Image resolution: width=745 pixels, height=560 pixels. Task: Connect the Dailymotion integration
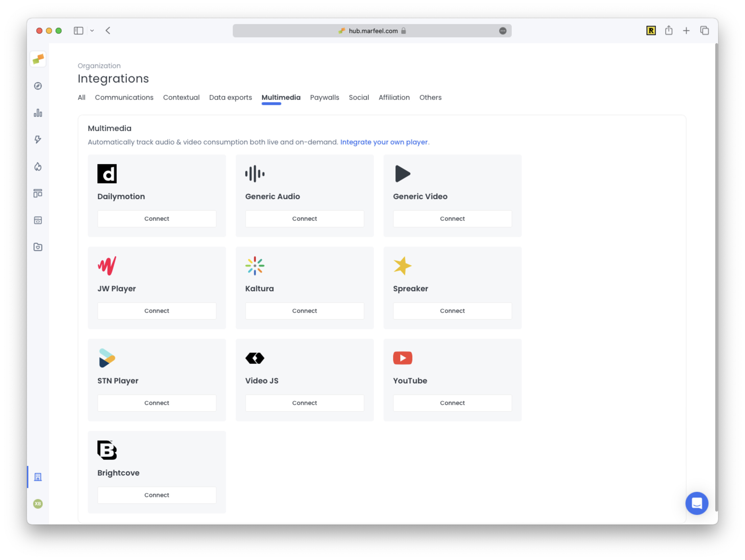[157, 219]
